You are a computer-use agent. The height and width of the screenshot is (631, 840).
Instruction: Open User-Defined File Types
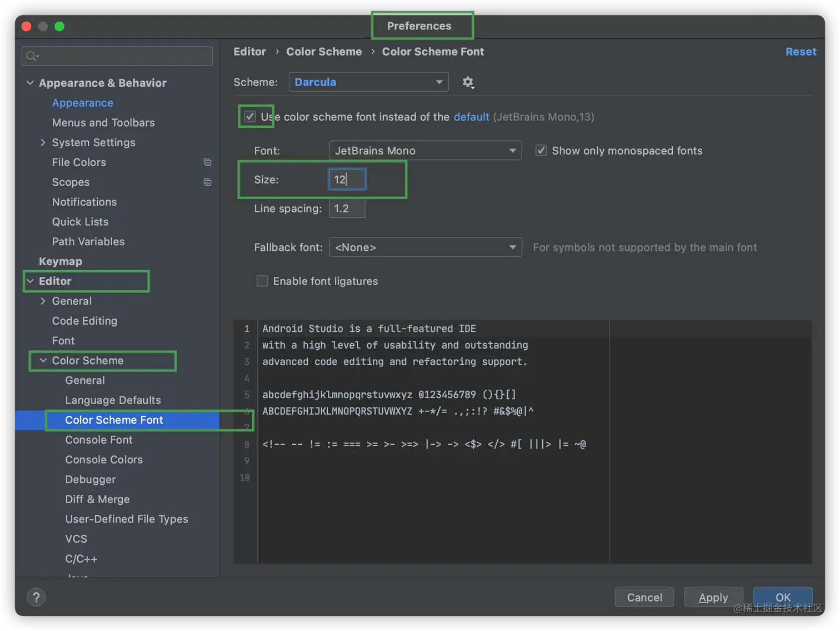127,519
